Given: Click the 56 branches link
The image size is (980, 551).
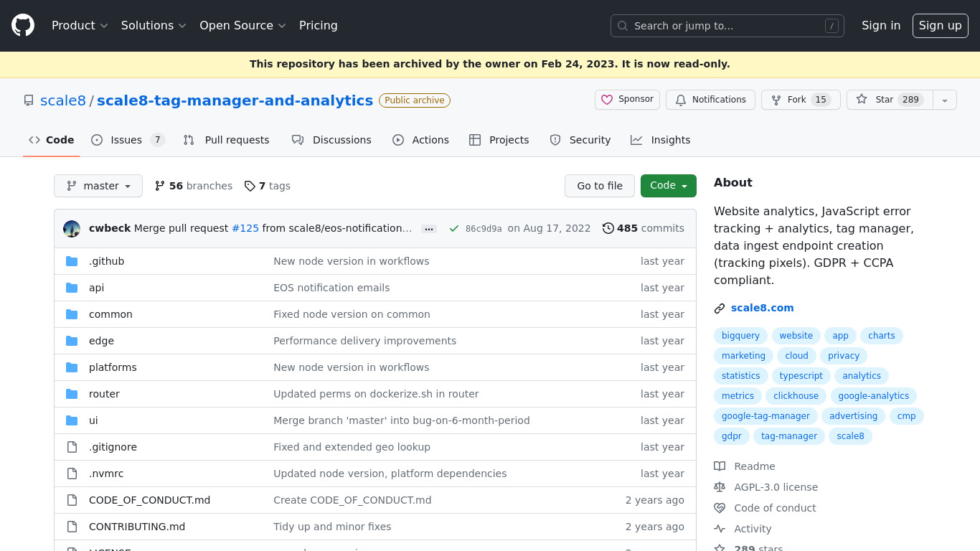Looking at the screenshot, I should (x=194, y=186).
